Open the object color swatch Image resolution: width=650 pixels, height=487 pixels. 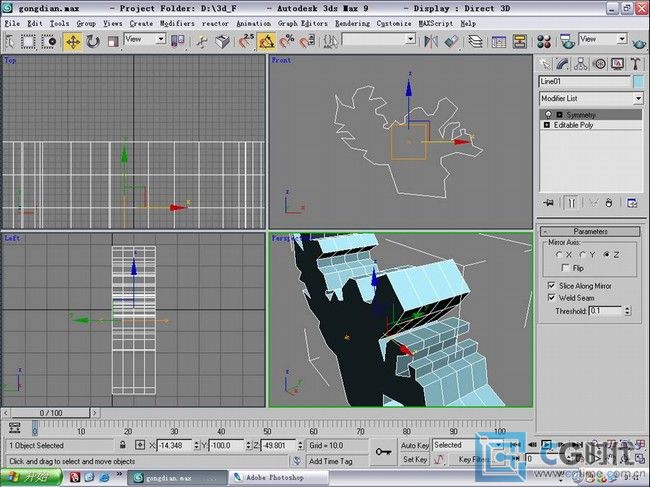[639, 81]
